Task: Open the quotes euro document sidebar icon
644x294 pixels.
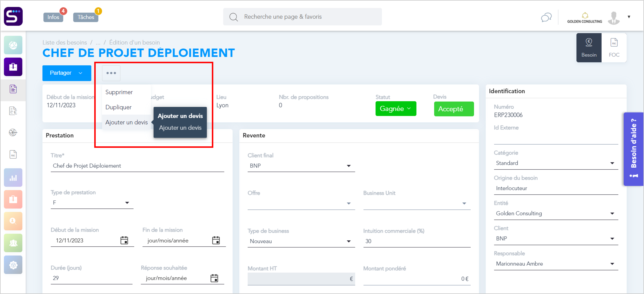Action: (x=13, y=111)
